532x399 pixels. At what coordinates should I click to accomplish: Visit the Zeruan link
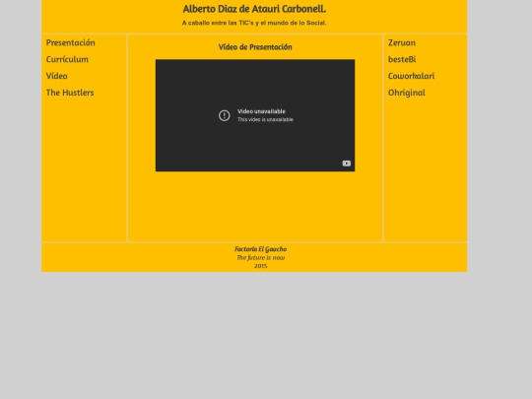(402, 42)
